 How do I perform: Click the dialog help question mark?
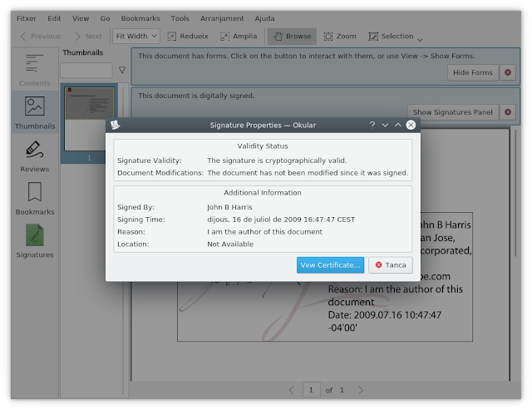(372, 125)
